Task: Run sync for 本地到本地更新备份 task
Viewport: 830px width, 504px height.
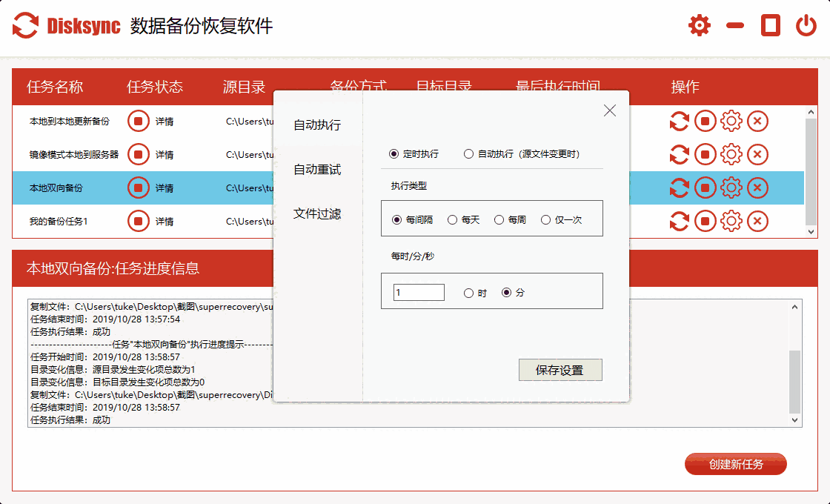Action: 679,121
